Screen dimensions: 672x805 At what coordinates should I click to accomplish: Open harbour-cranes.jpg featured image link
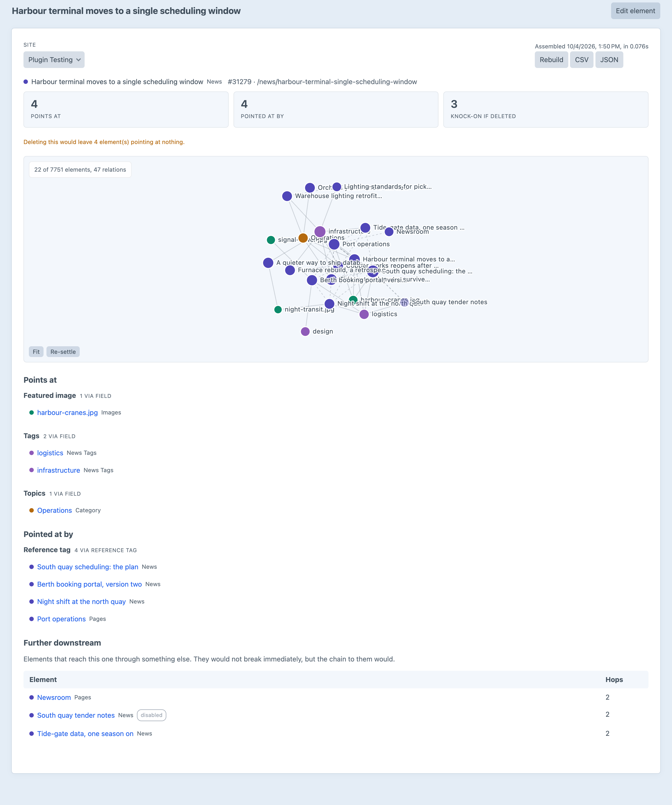coord(67,413)
